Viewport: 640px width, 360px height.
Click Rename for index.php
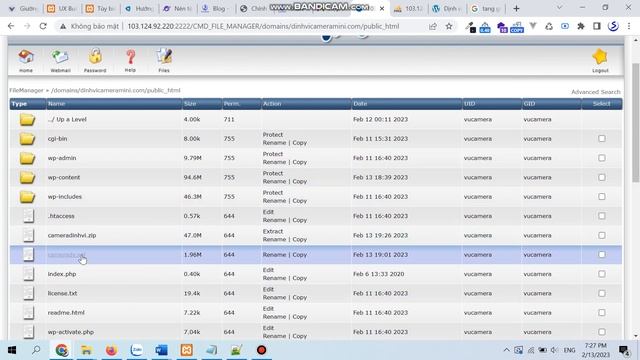274,278
